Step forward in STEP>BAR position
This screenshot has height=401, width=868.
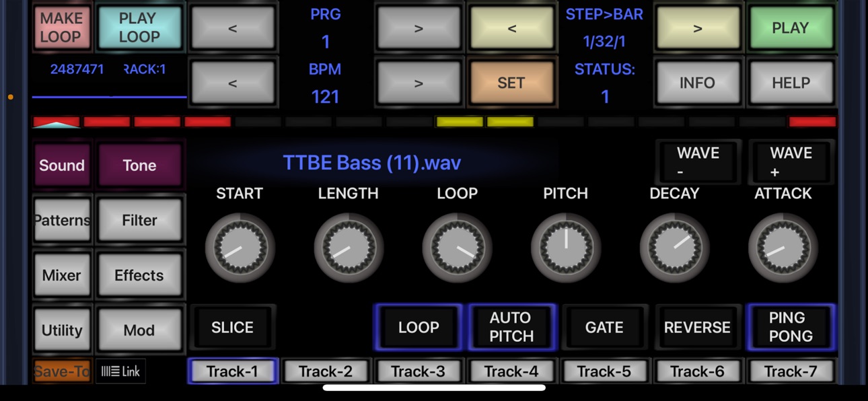click(x=698, y=28)
